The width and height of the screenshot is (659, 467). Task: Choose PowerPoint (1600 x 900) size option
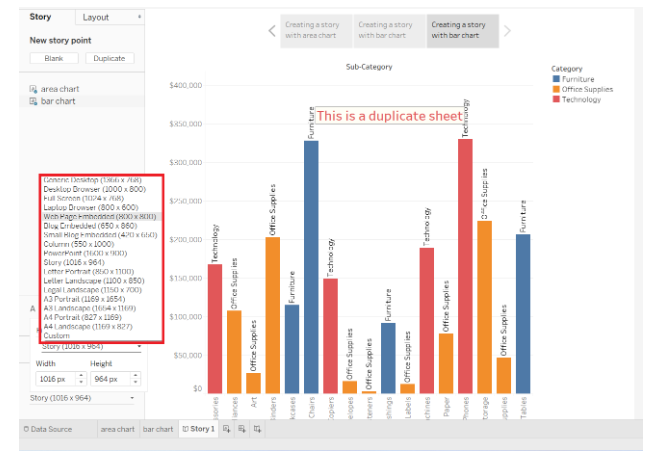tap(85, 253)
